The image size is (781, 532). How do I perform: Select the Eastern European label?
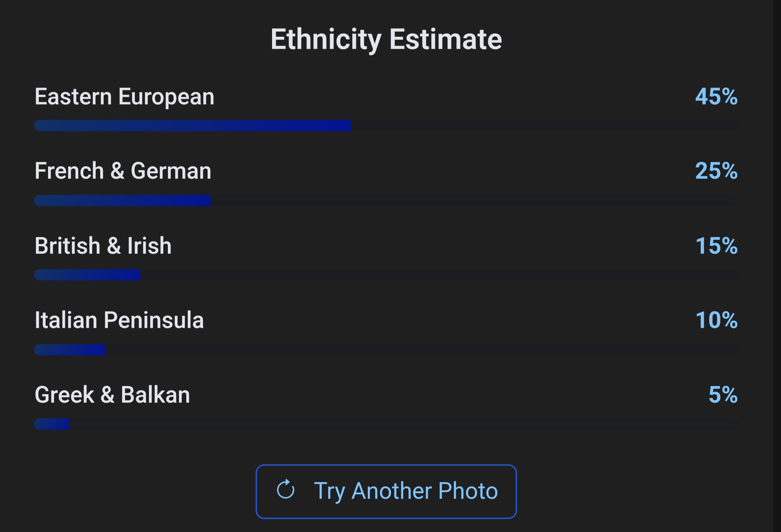pos(125,97)
